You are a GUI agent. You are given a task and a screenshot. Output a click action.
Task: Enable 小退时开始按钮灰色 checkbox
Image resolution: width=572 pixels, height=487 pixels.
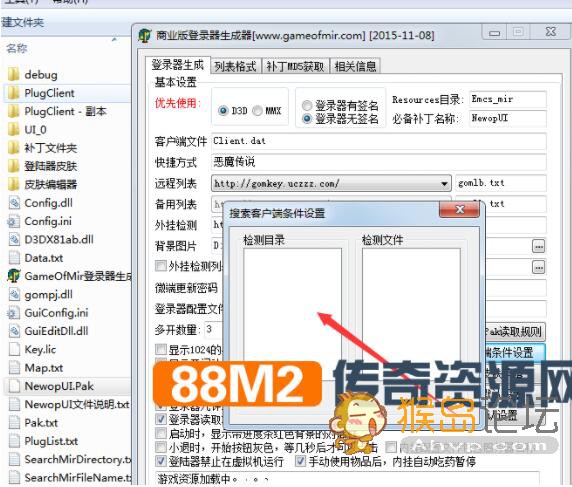(x=161, y=447)
